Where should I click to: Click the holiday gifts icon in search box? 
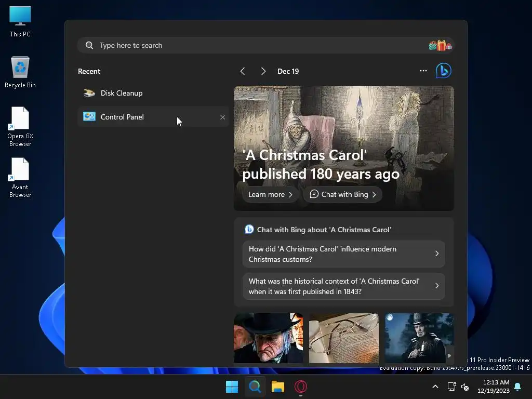tap(441, 46)
